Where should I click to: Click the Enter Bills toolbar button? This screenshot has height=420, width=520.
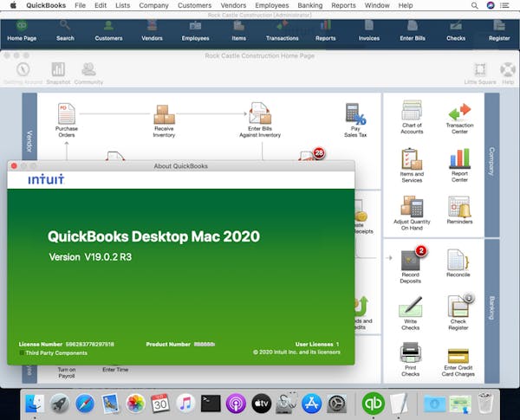tap(413, 31)
